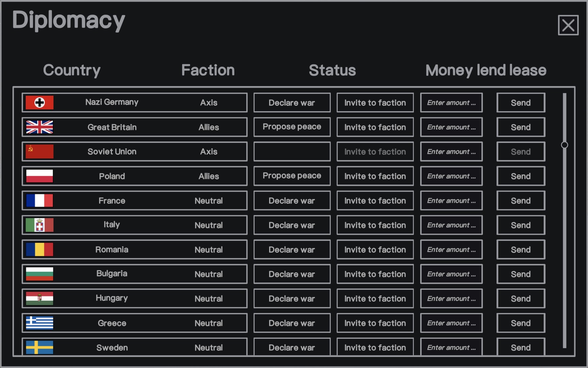Click the Sweden flag icon
The height and width of the screenshot is (368, 588).
(39, 347)
